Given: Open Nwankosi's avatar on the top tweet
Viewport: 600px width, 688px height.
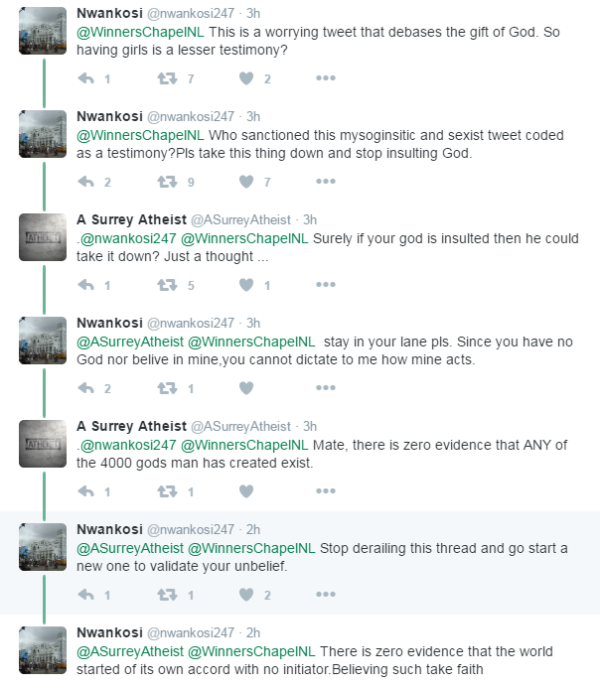Looking at the screenshot, I should point(43,30).
